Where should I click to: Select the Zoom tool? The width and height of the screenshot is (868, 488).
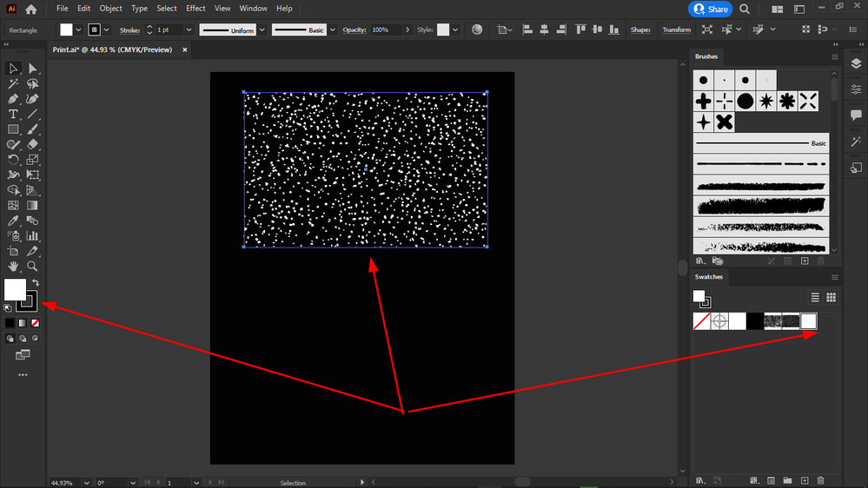click(x=33, y=266)
